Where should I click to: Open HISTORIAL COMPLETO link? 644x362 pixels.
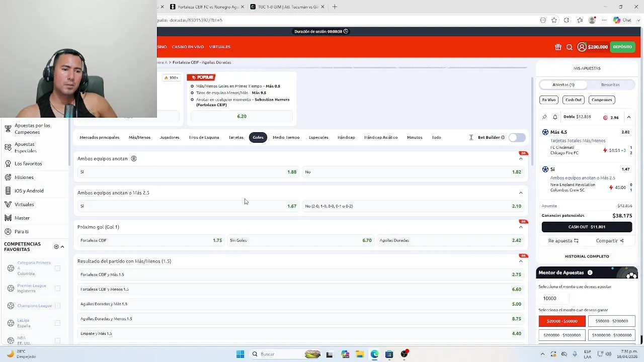[587, 256]
